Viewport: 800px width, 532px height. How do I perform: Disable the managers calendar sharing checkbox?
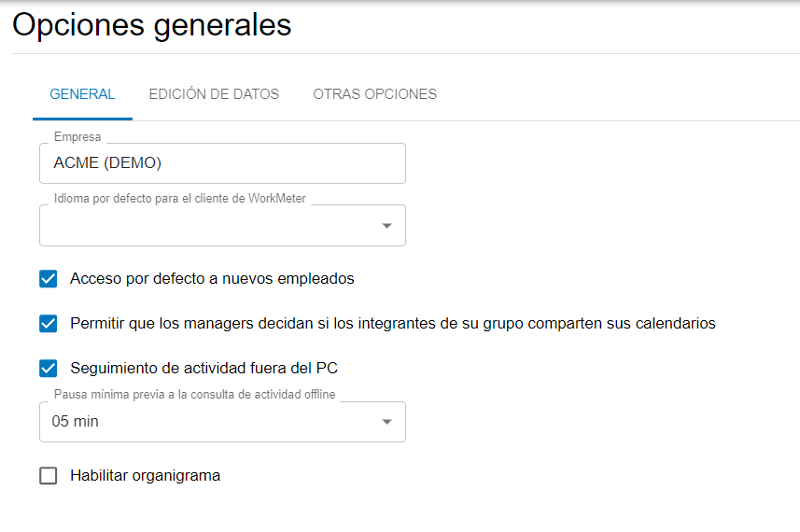click(x=49, y=324)
